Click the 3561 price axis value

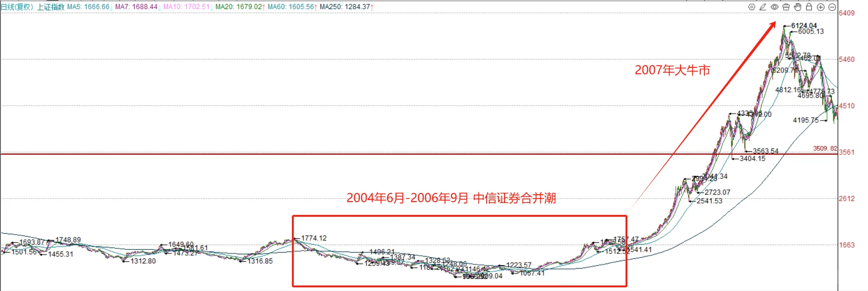(x=847, y=152)
